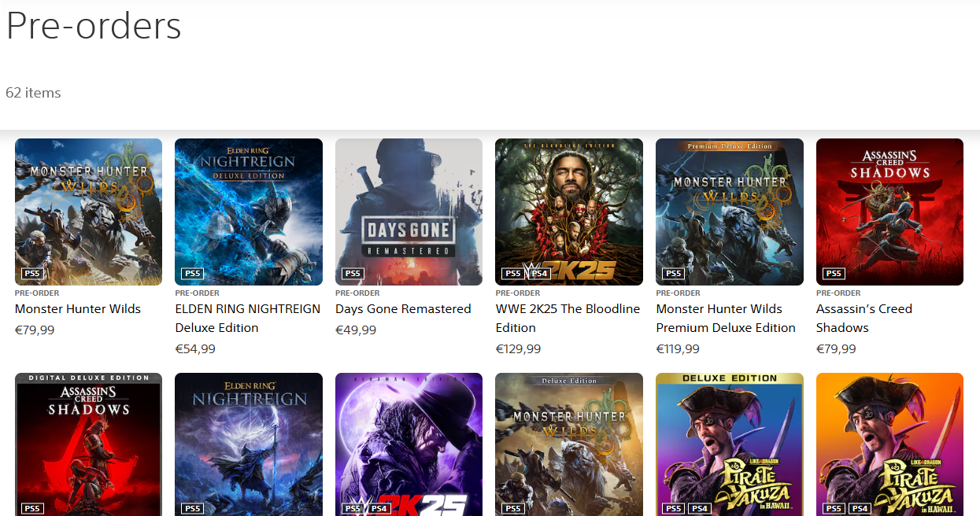Open the purple WWE 2K25 Deadman Edition cover
The width and height of the screenshot is (980, 516).
(409, 444)
